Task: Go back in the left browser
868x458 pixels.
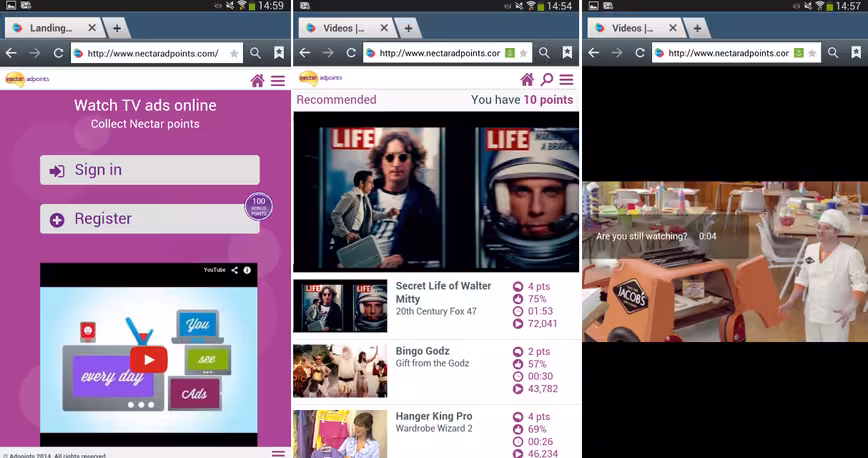Action: 11,53
